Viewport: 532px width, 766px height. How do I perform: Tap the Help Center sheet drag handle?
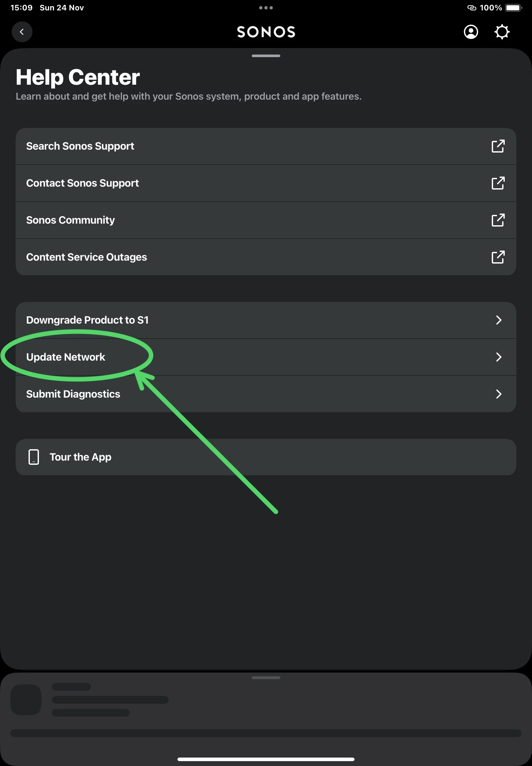[x=266, y=56]
